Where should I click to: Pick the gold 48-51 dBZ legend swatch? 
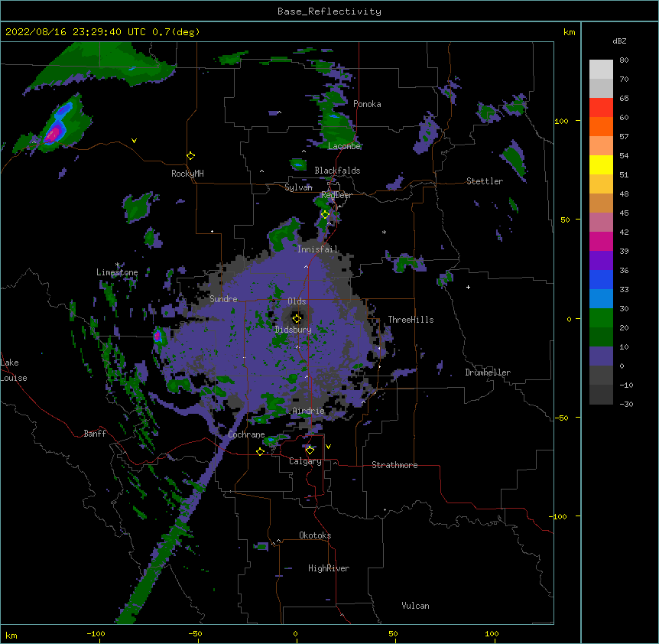tap(601, 184)
